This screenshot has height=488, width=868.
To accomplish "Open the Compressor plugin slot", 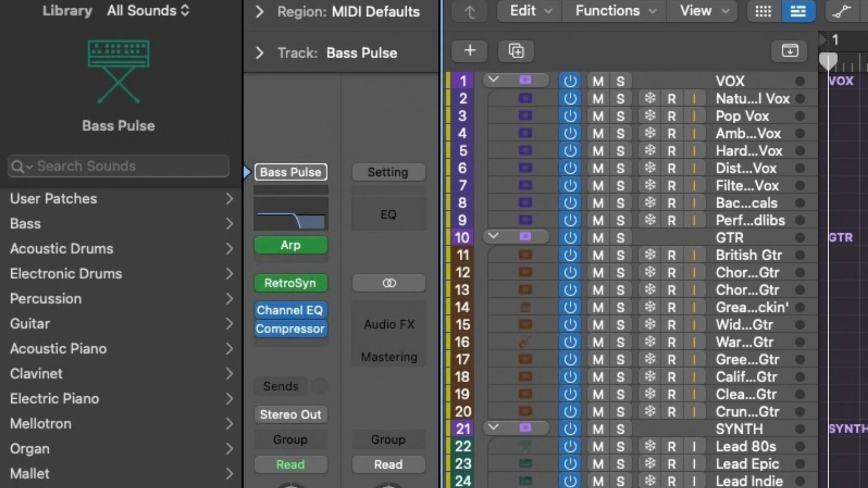I will (291, 329).
